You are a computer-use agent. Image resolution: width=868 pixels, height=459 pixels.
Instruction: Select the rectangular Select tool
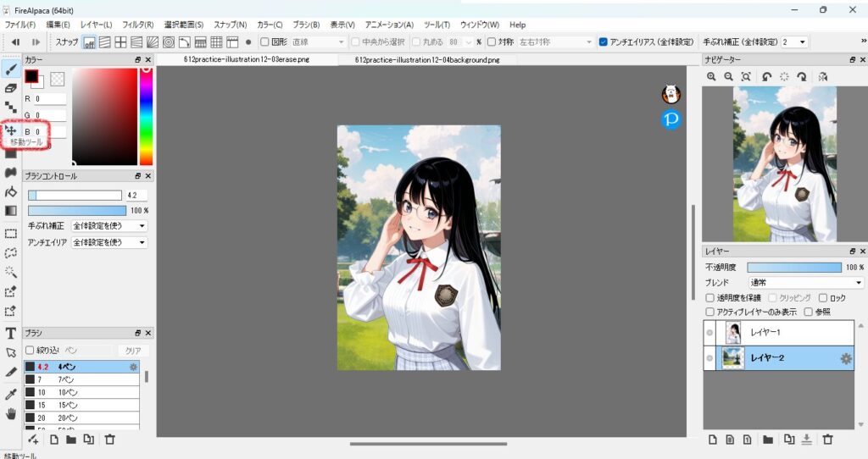coord(10,234)
